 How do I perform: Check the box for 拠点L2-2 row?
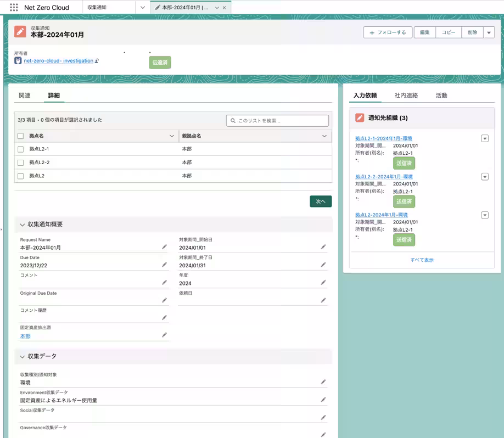point(20,162)
